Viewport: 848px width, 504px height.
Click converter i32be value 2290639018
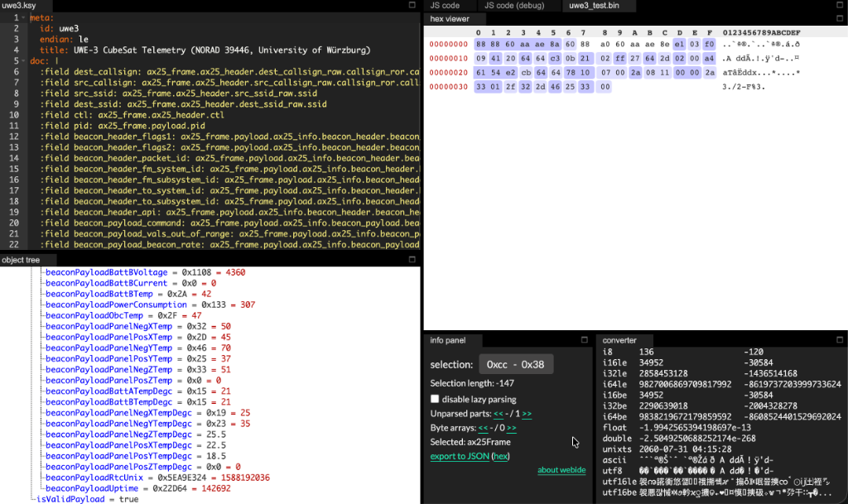pyautogui.click(x=663, y=406)
